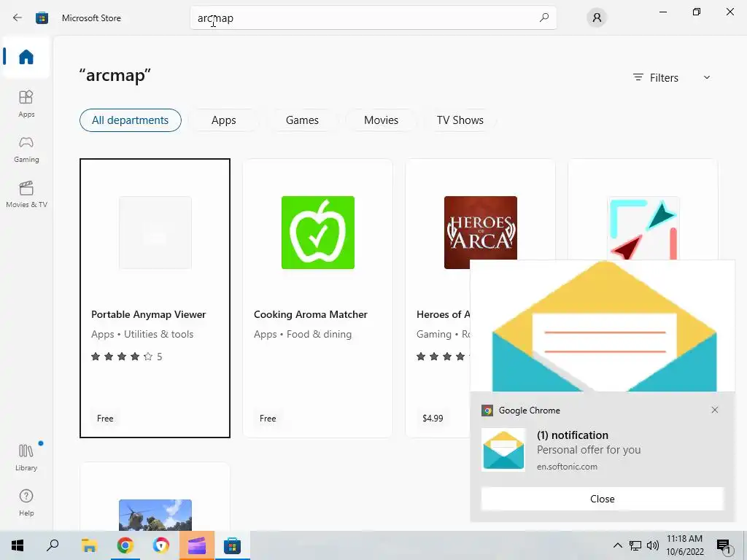Open the second Chrome-like taskbar icon
Viewport: 747px width, 560px height.
161,545
